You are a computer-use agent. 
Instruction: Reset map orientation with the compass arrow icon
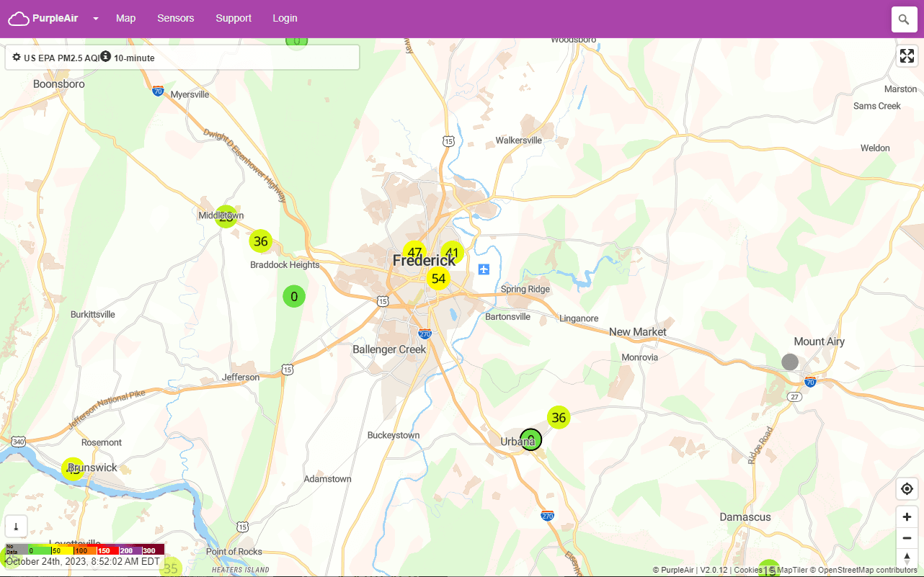pos(907,558)
